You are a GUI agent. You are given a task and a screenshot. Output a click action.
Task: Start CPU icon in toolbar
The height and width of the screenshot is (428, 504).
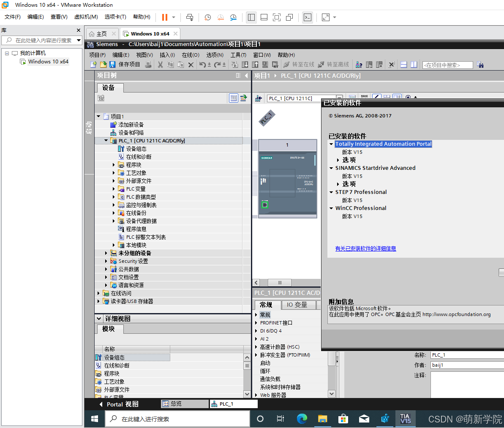(x=369, y=65)
